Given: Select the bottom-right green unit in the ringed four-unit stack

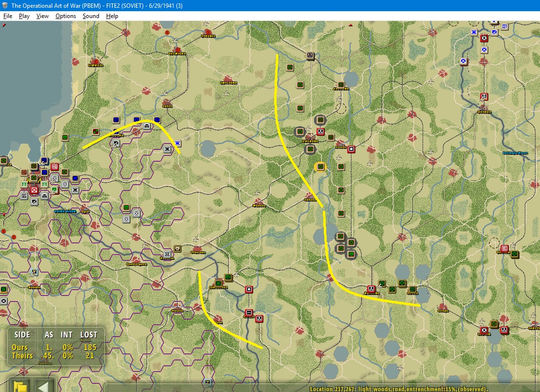Looking at the screenshot, I should click(x=351, y=254).
